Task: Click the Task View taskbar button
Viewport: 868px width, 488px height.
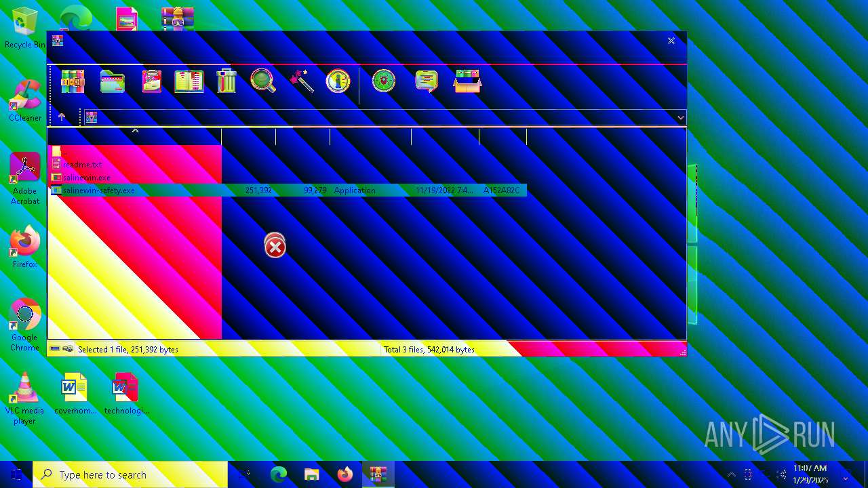Action: [x=245, y=474]
